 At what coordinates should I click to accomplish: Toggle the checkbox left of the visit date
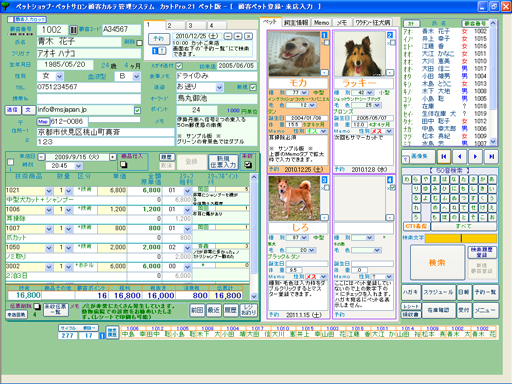point(11,162)
